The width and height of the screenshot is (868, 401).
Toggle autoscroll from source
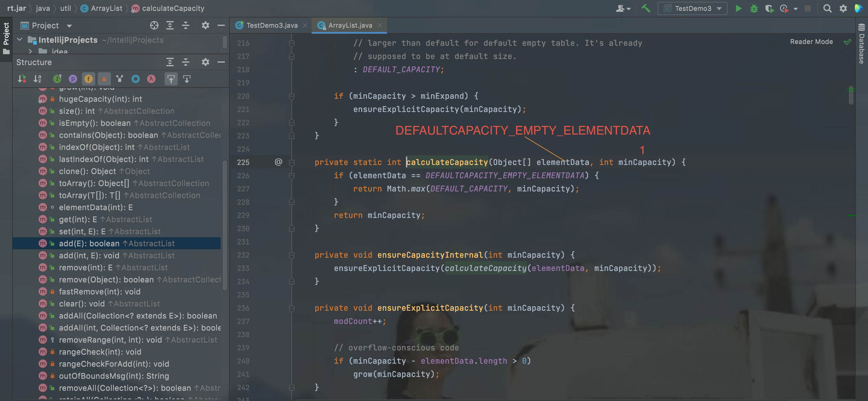(187, 79)
